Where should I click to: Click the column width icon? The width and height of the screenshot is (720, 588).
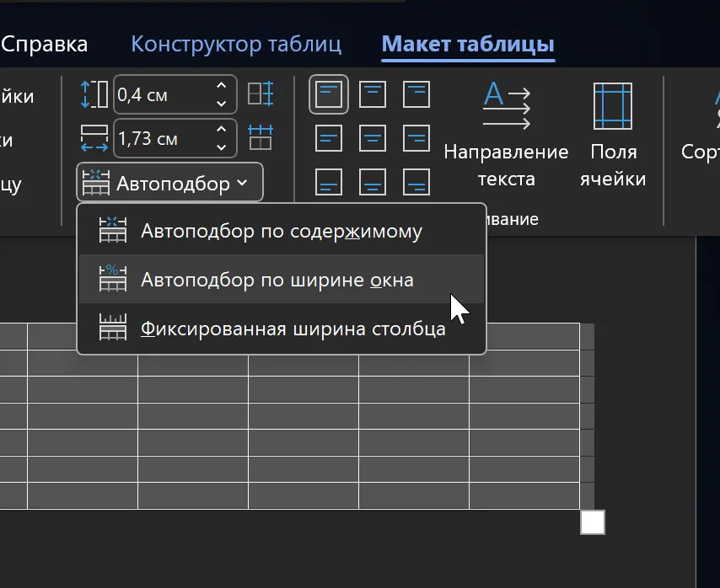94,138
